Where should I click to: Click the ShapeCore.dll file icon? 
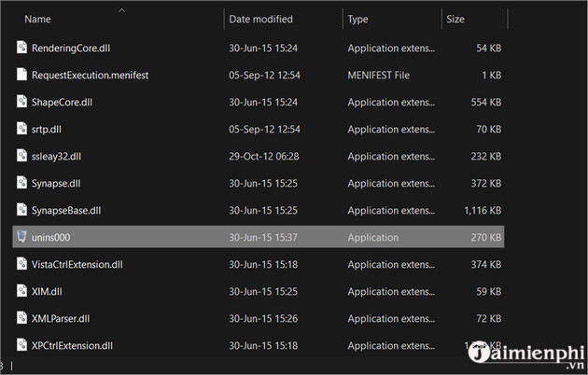coord(21,102)
